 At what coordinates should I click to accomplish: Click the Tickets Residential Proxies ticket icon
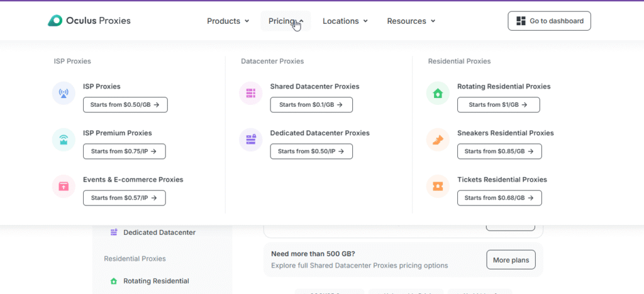438,186
